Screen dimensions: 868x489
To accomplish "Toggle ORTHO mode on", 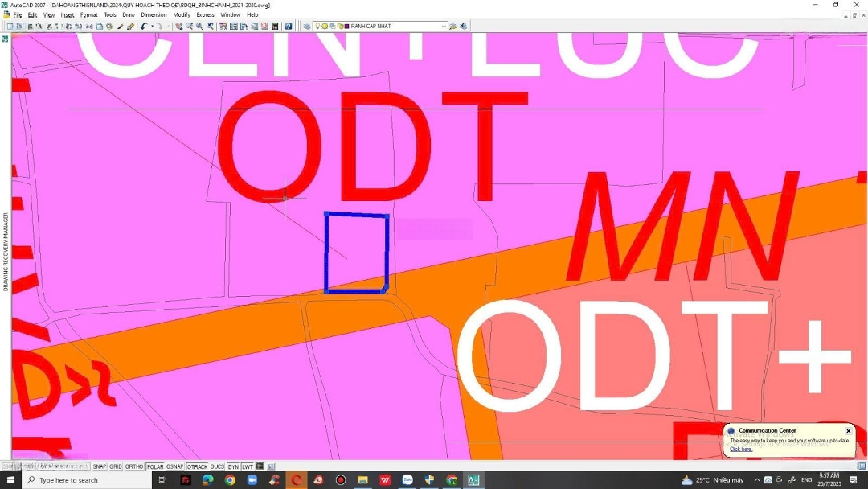I will tap(135, 466).
